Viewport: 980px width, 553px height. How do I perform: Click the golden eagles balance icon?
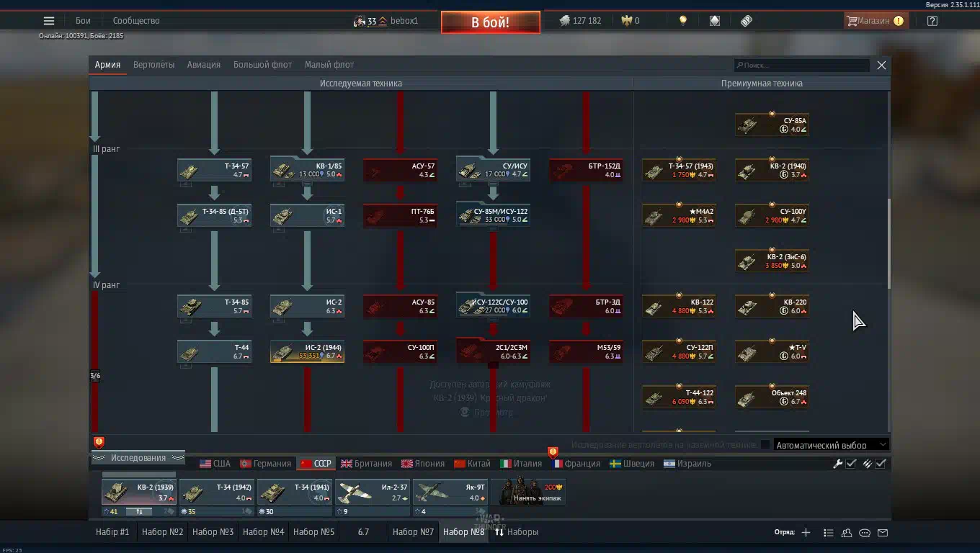pyautogui.click(x=627, y=21)
